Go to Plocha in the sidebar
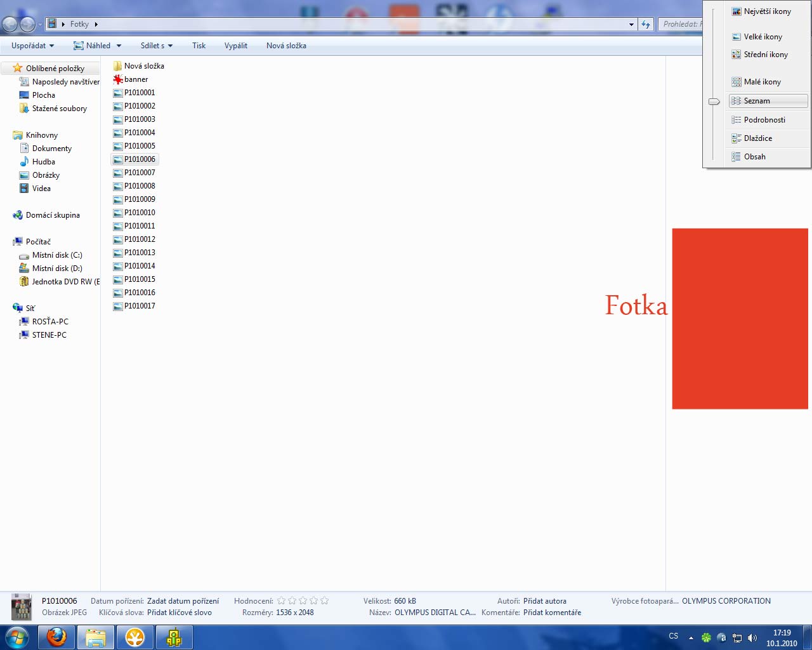The image size is (812, 650). 37,95
